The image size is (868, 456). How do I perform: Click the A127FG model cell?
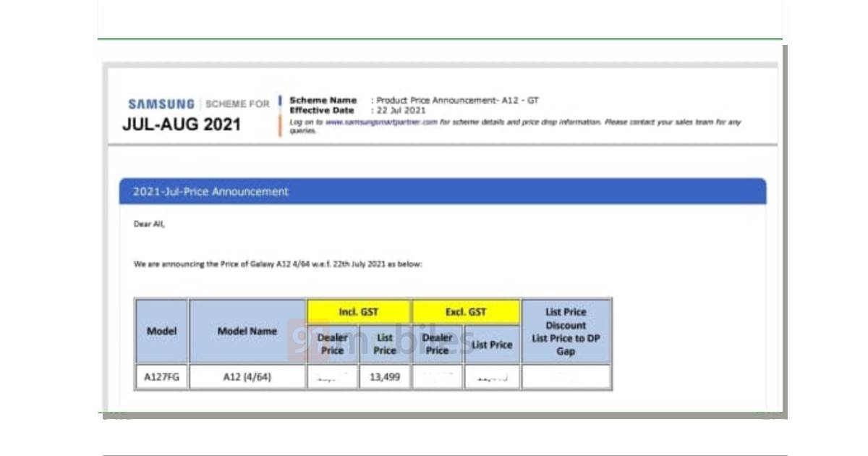pyautogui.click(x=161, y=377)
